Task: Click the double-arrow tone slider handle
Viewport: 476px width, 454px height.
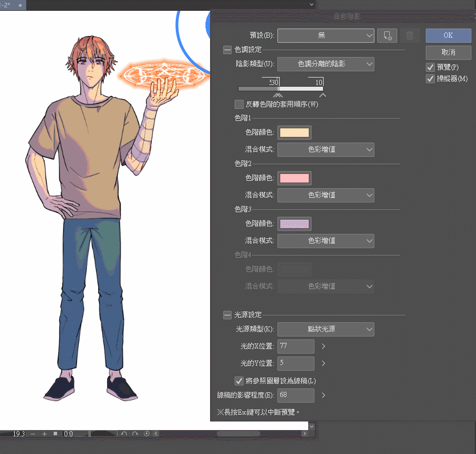Action: coord(278,95)
